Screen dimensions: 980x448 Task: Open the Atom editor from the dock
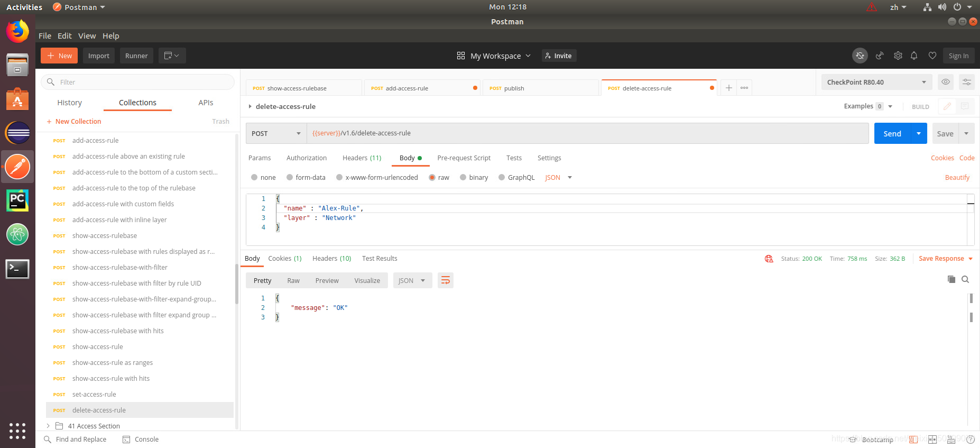tap(17, 234)
